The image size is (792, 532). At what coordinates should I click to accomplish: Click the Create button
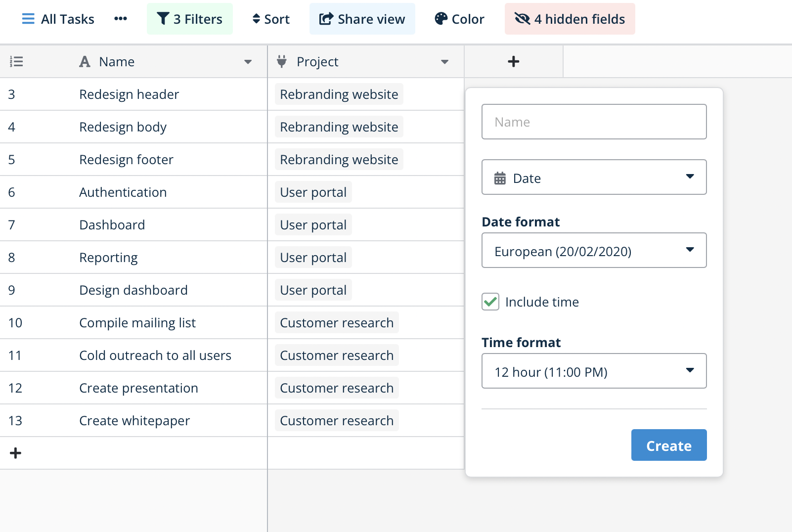coord(668,445)
